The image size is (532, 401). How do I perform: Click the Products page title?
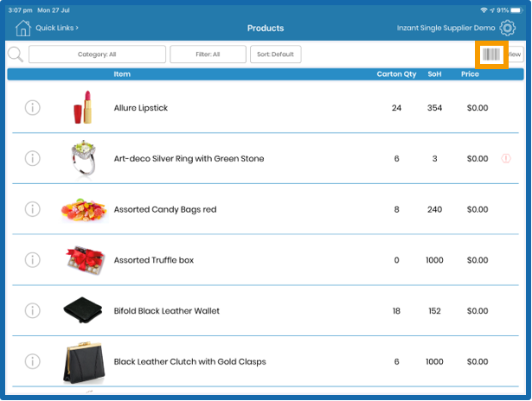coord(266,29)
